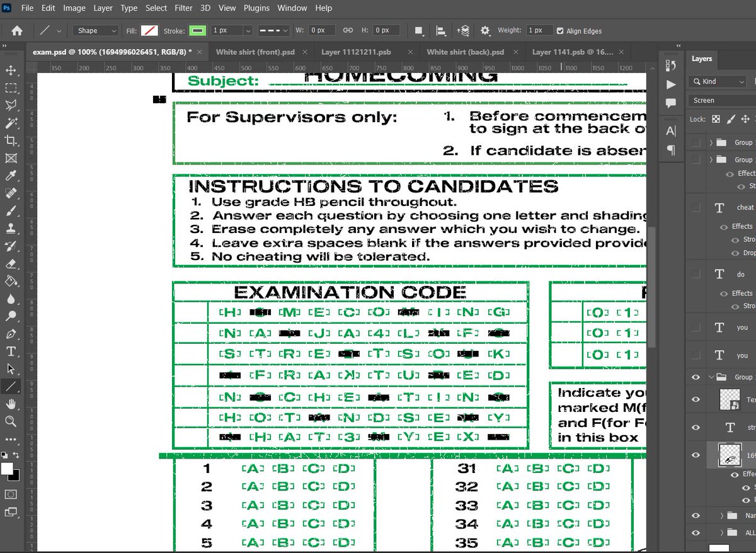
Task: Select the History Brush tool
Action: (11, 246)
